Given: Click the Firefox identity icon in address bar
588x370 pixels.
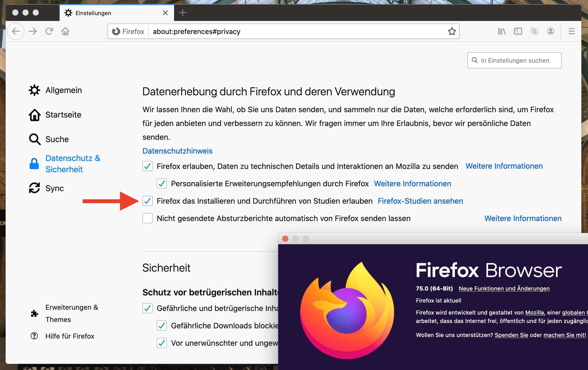Looking at the screenshot, I should (116, 31).
